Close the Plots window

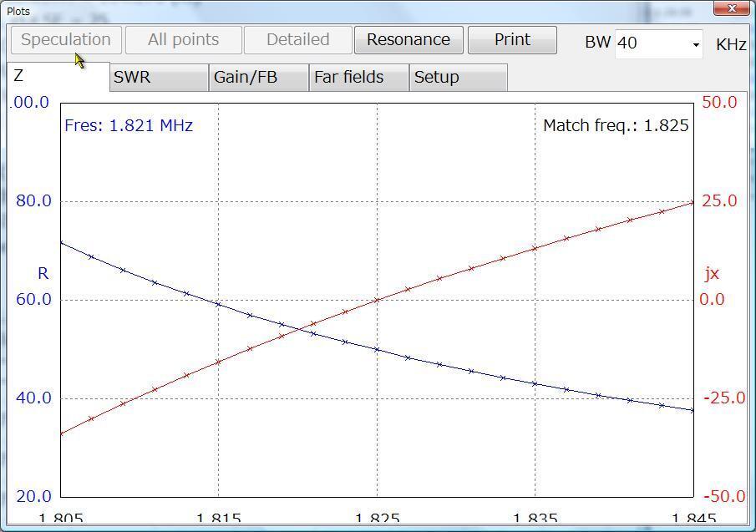point(732,9)
